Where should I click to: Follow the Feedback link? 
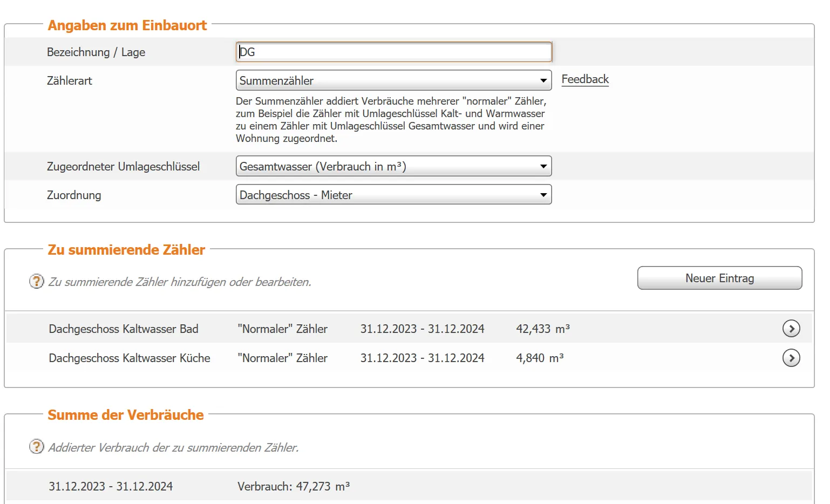pyautogui.click(x=584, y=79)
